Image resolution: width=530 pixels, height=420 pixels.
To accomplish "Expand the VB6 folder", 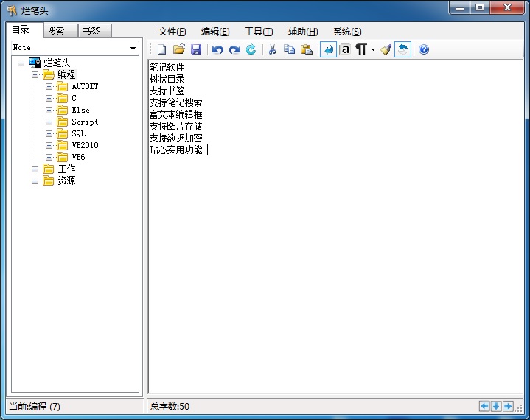I will point(49,157).
